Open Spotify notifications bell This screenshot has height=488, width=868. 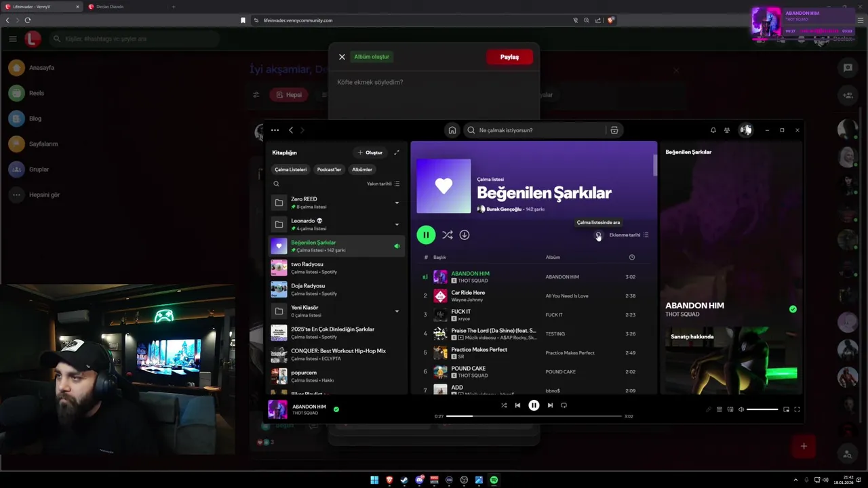pyautogui.click(x=713, y=130)
